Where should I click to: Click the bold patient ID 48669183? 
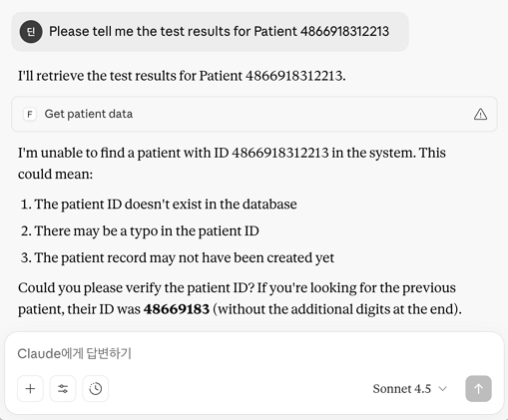point(177,309)
